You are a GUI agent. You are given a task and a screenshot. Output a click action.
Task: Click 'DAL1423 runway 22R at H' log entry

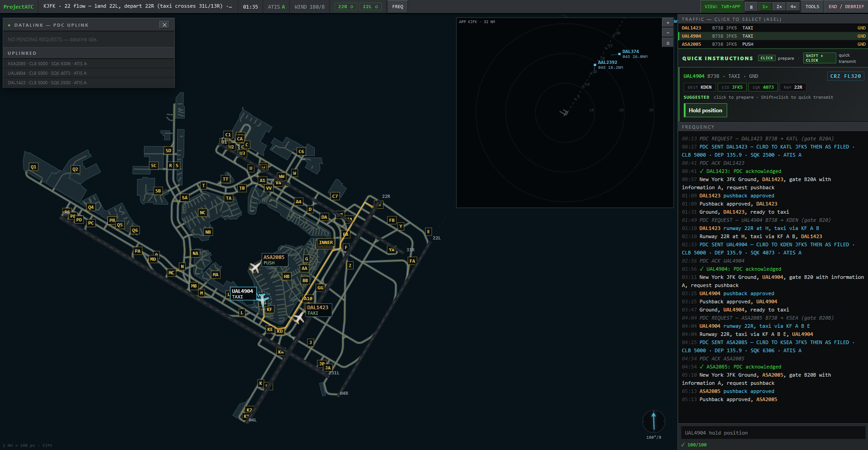pos(759,229)
